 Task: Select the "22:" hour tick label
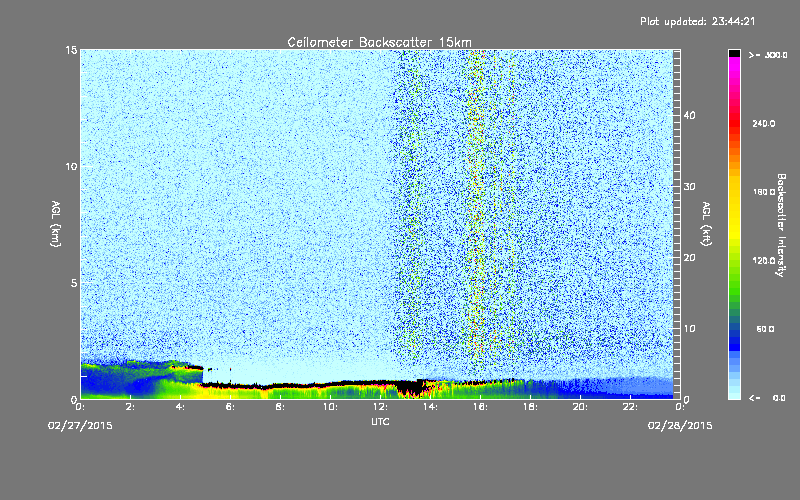pos(630,407)
